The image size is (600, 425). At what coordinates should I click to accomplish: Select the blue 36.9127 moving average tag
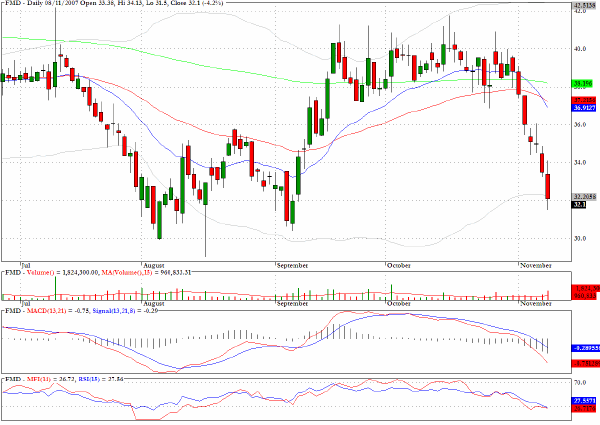(x=584, y=108)
